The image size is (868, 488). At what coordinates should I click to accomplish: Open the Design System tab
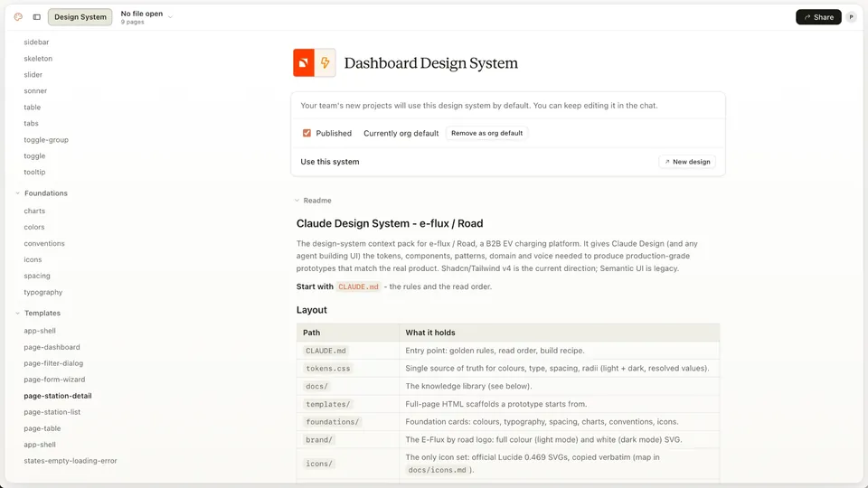point(80,17)
